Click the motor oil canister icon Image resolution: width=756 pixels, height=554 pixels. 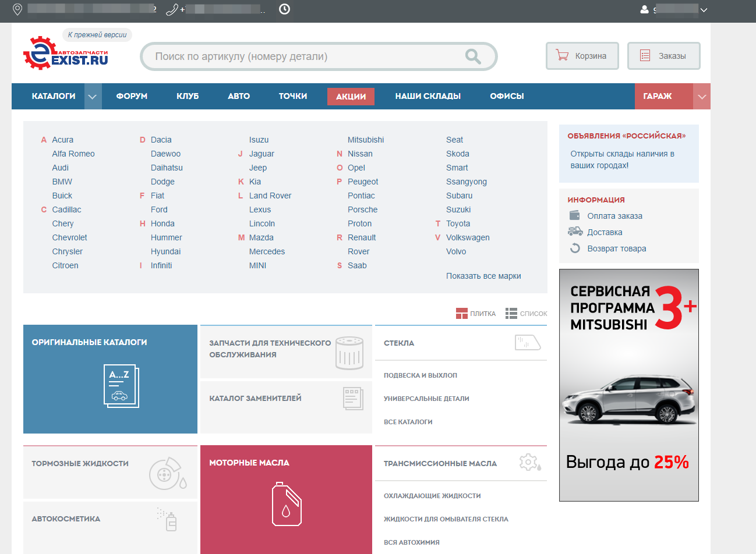pyautogui.click(x=287, y=504)
